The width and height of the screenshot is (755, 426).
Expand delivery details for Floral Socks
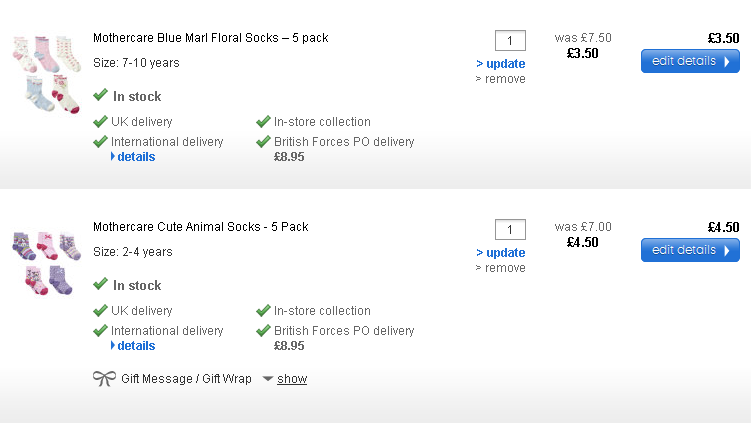tap(133, 157)
